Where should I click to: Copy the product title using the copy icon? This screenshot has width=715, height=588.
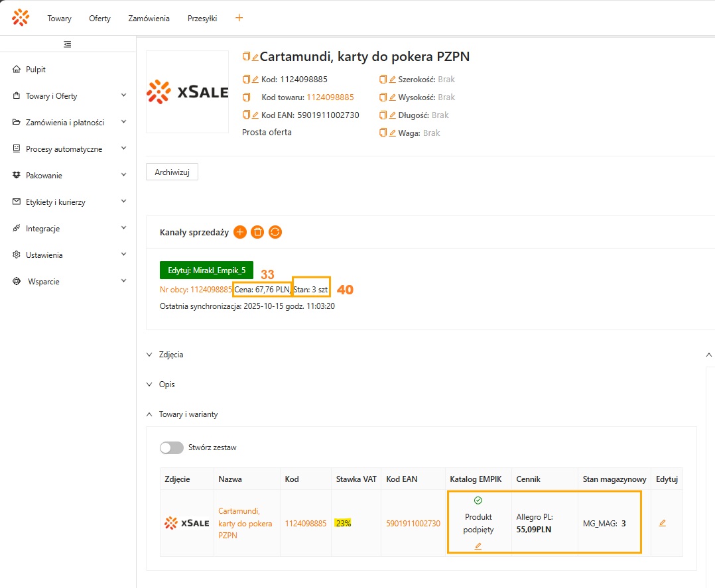(246, 57)
